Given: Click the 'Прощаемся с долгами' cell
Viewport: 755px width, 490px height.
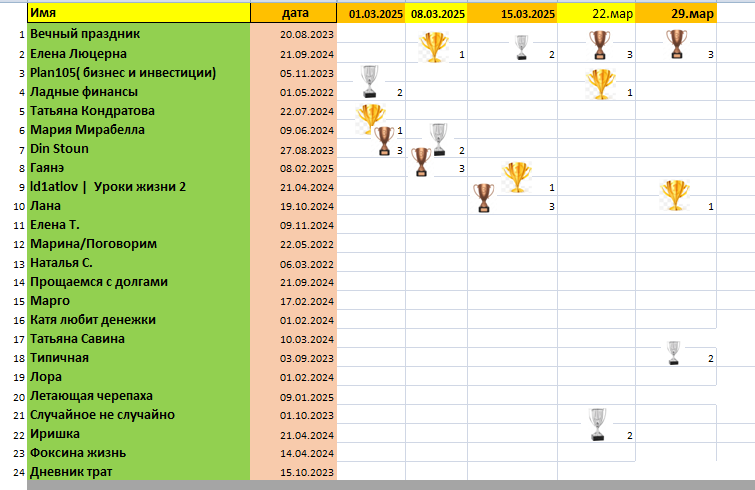Looking at the screenshot, I should point(139,282).
